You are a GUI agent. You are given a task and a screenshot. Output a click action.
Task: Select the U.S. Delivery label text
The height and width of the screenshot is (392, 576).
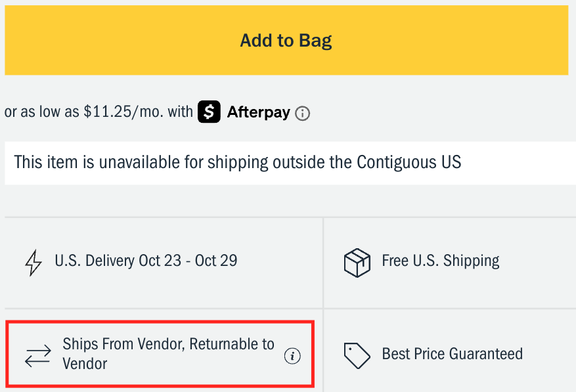pos(95,261)
